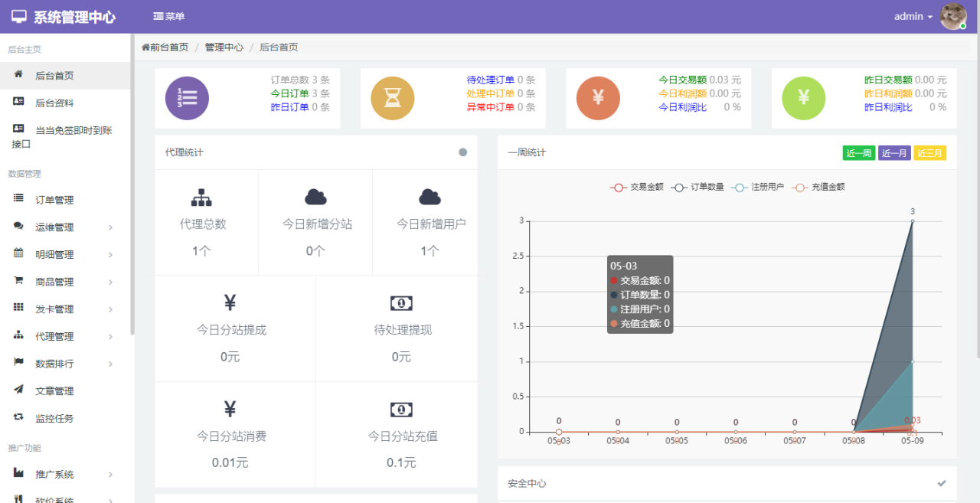Click the green yen yesterday's transaction icon
Viewport: 980px width, 503px height.
click(803, 99)
